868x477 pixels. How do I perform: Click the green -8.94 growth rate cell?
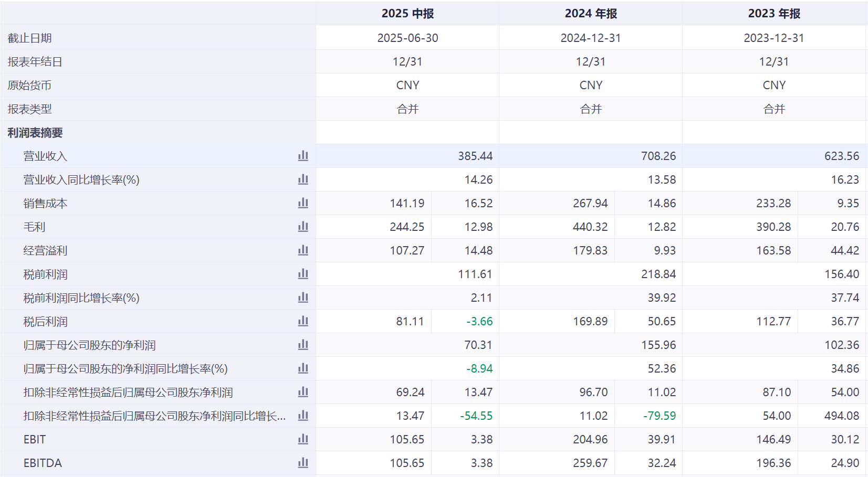tap(479, 369)
